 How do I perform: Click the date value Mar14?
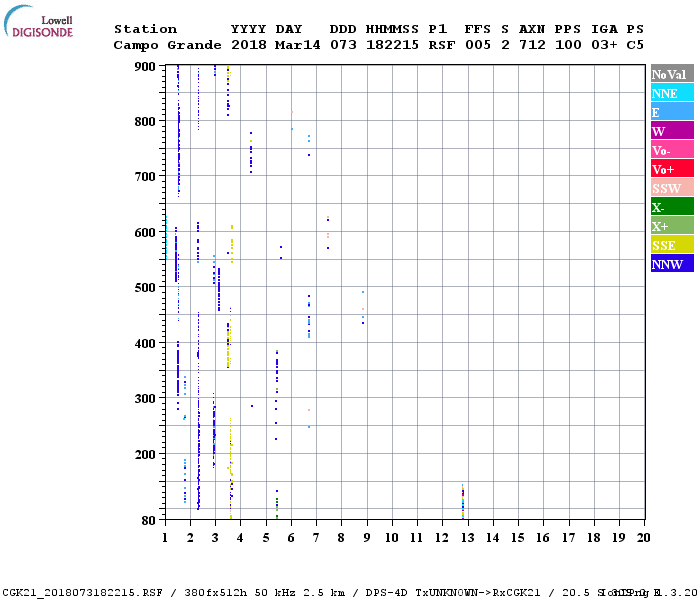tap(298, 45)
